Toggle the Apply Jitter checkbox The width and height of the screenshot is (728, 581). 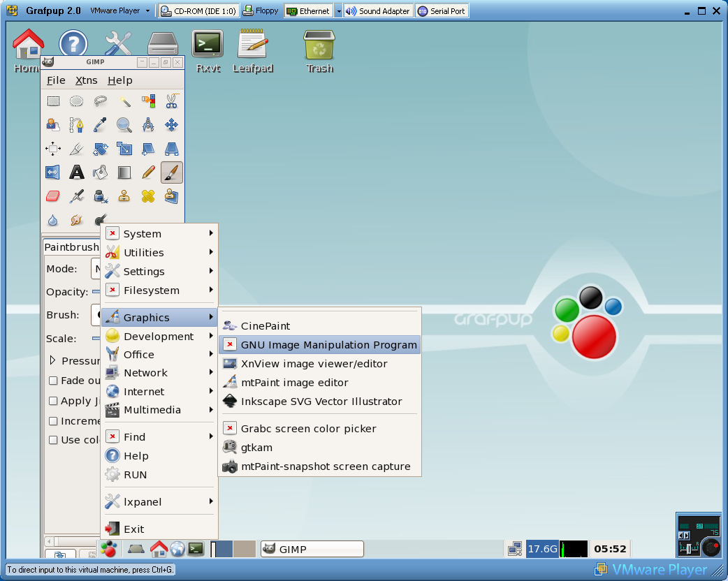pyautogui.click(x=53, y=401)
